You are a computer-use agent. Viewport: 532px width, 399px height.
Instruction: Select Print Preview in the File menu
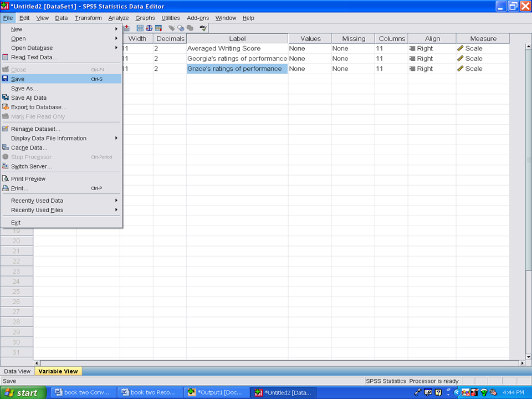click(x=28, y=179)
